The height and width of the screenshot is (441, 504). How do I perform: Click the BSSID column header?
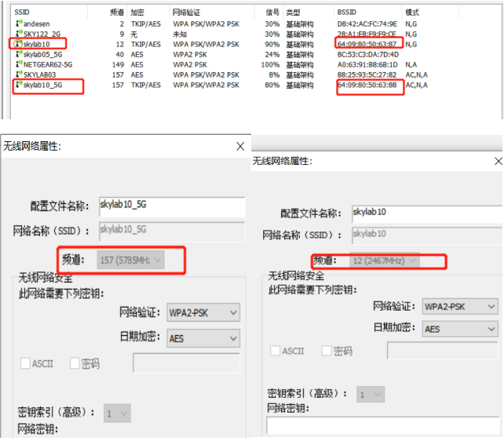pos(346,13)
